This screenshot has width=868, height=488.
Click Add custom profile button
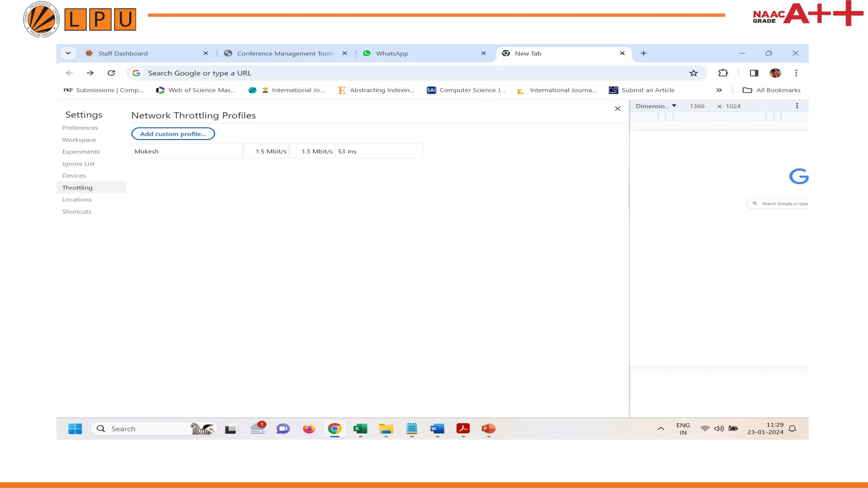(173, 134)
